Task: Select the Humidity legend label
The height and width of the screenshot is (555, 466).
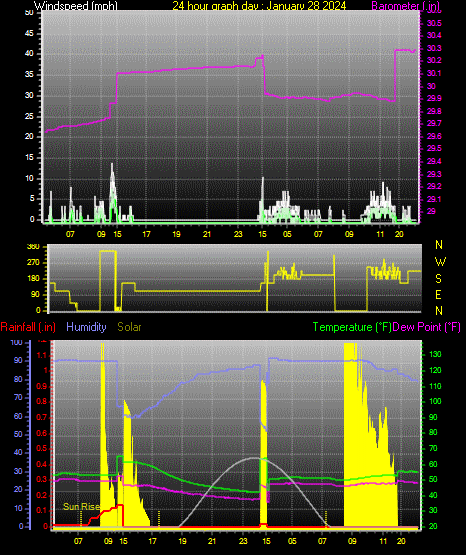Action: (86, 327)
